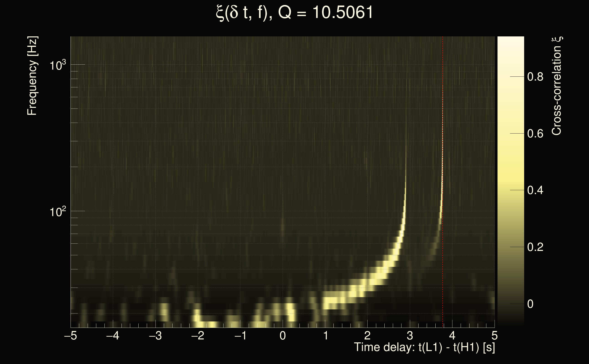Click the 0 time delay tick label
The height and width of the screenshot is (364, 589).
(x=283, y=336)
